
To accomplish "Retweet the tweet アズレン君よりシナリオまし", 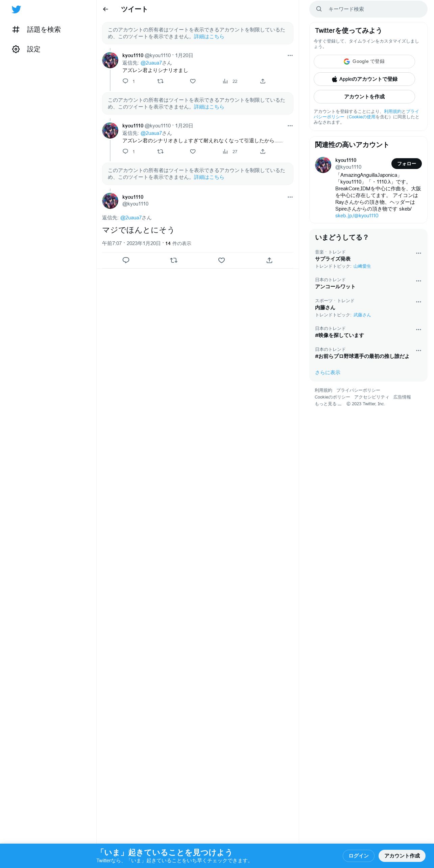I will pos(160,81).
